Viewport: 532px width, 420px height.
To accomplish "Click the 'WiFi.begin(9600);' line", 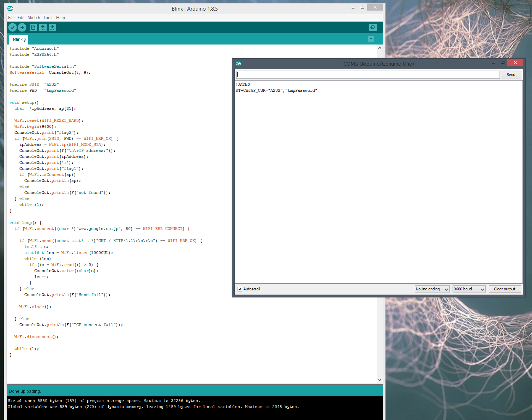I will pyautogui.click(x=35, y=126).
